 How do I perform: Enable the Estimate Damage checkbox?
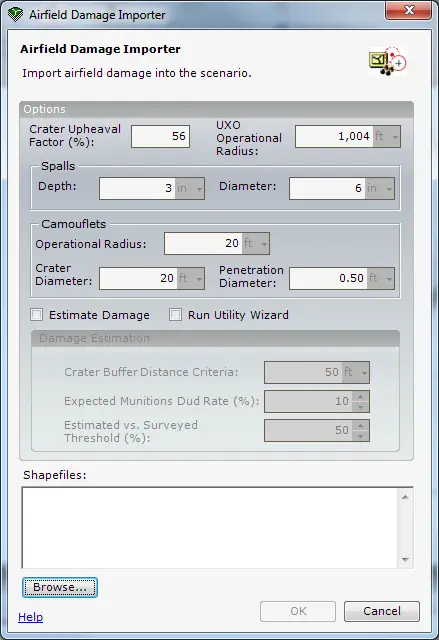click(37, 315)
